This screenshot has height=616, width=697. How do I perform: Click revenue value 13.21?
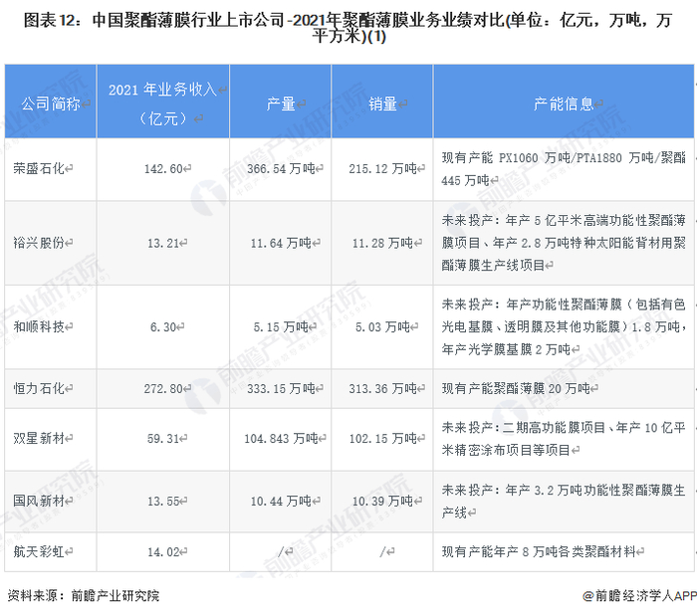163,244
